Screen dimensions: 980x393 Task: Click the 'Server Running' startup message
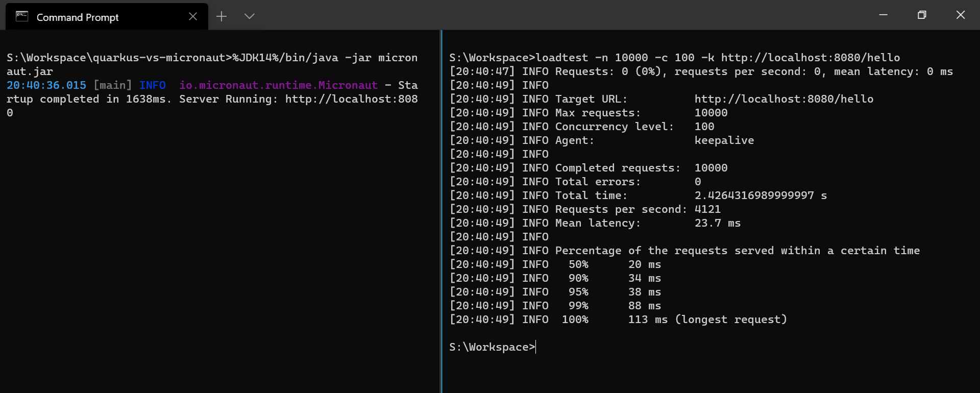coord(212,99)
